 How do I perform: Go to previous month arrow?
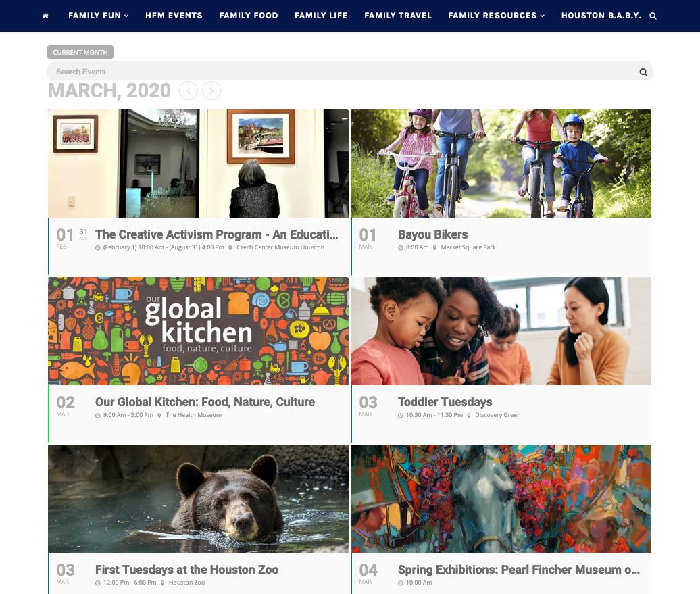(x=189, y=91)
